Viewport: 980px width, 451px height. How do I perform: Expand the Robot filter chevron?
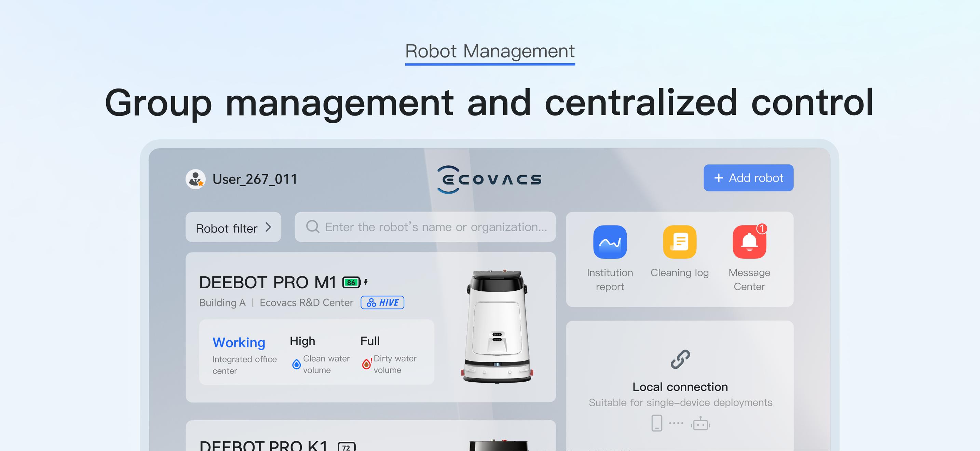click(268, 227)
